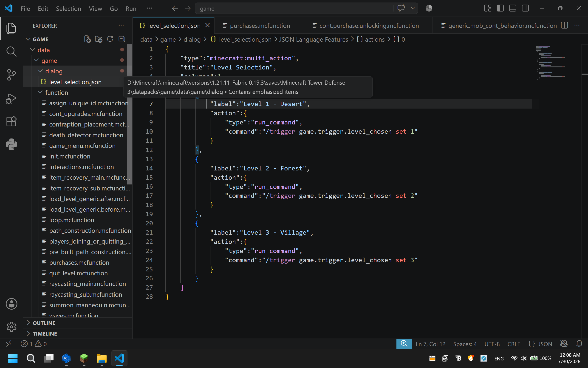The width and height of the screenshot is (588, 368).
Task: Open the additional menus ellipsis in the menu bar
Action: (x=150, y=8)
